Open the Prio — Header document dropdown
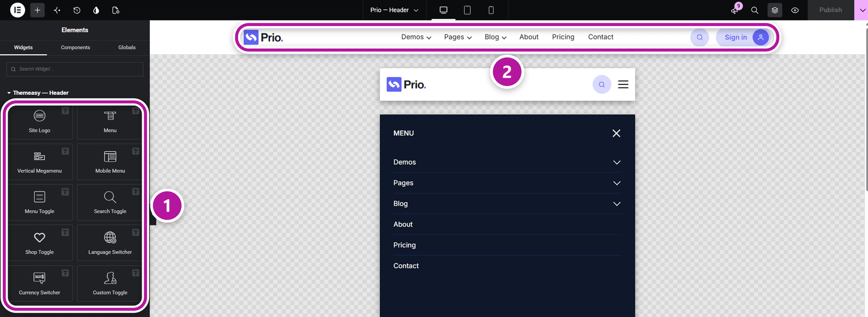This screenshot has height=317, width=868. tap(394, 10)
